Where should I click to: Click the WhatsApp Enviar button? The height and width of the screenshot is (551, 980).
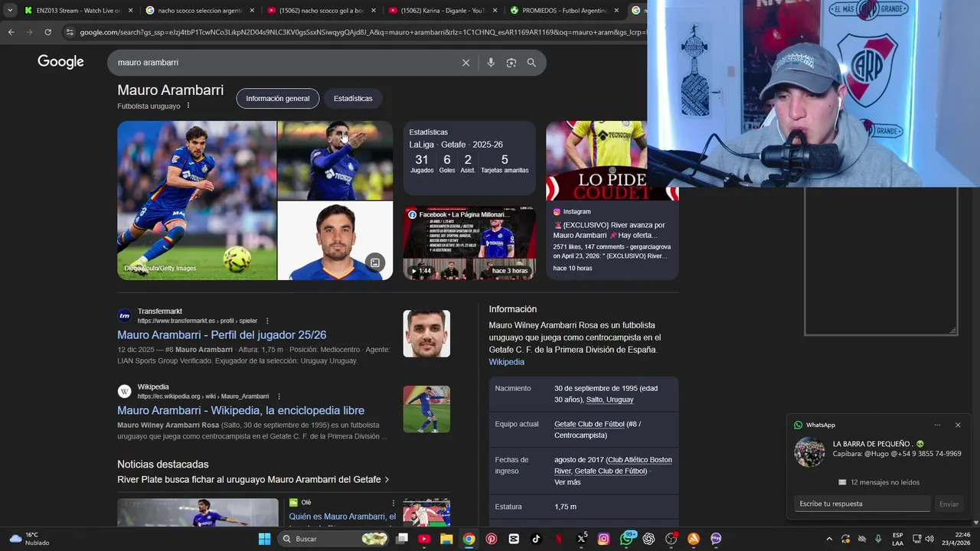pos(949,504)
